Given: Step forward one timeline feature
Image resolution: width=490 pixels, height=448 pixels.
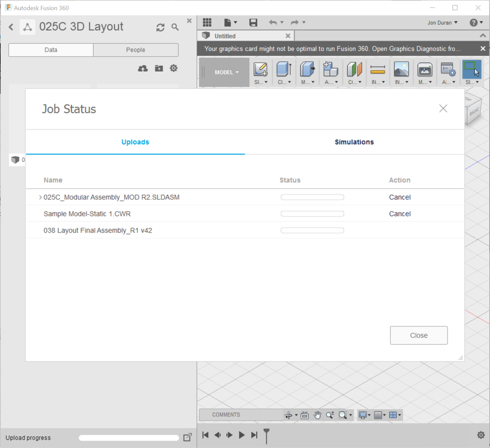Looking at the screenshot, I should point(230,435).
